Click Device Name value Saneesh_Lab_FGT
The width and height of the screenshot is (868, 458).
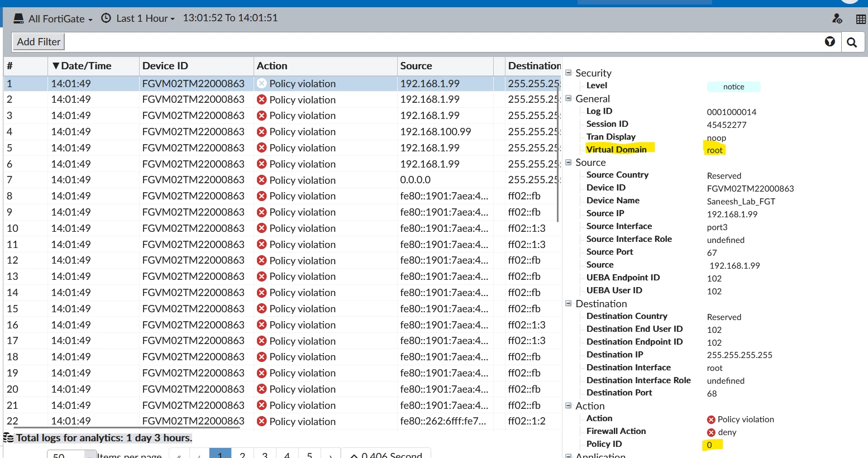tap(741, 202)
